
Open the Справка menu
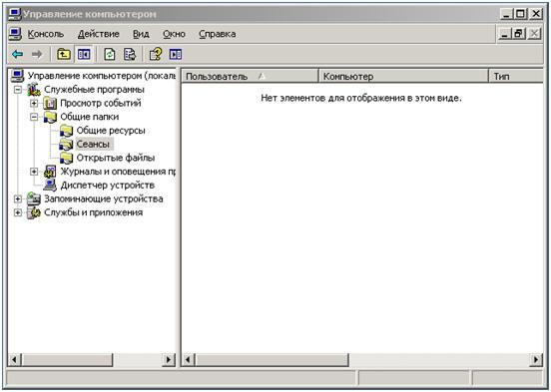(x=218, y=34)
